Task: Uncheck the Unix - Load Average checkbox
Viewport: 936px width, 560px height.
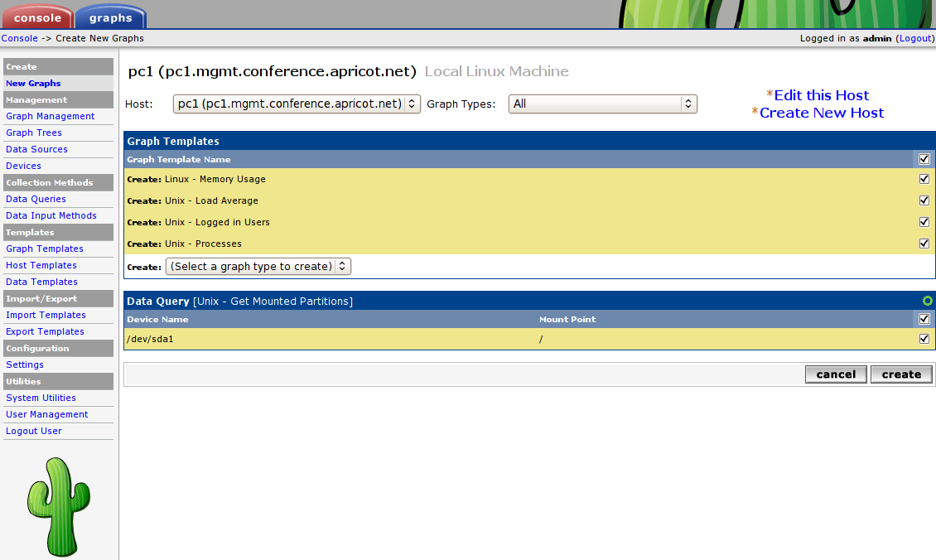Action: [924, 200]
